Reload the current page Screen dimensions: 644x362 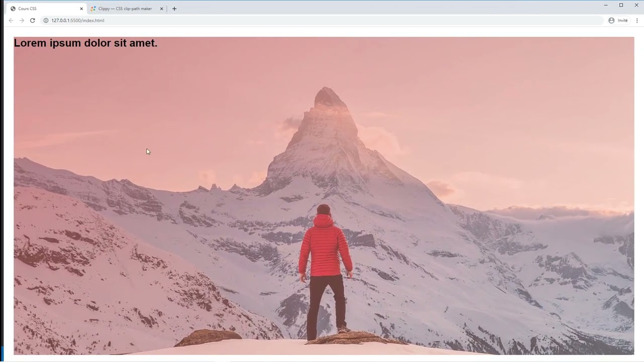(x=33, y=21)
